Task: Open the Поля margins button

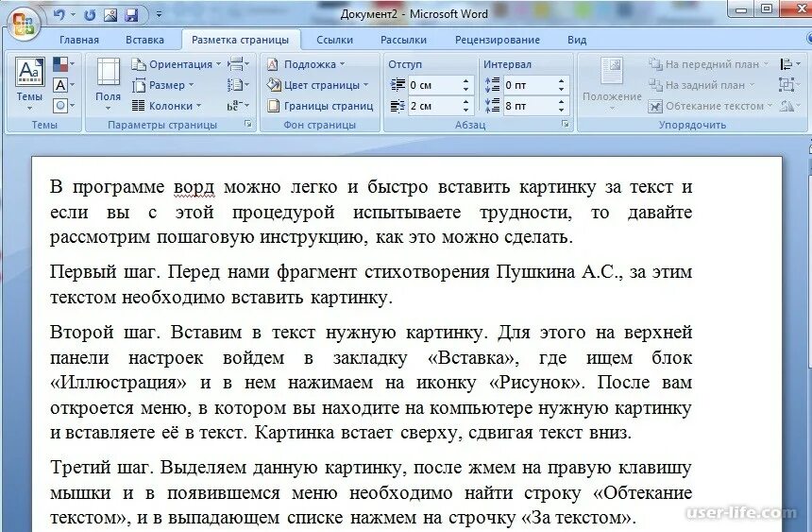Action: click(x=108, y=83)
